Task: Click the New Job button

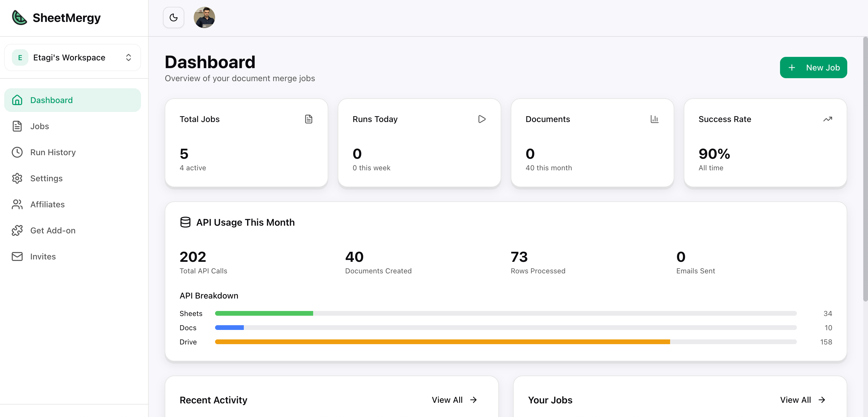Action: (x=813, y=68)
